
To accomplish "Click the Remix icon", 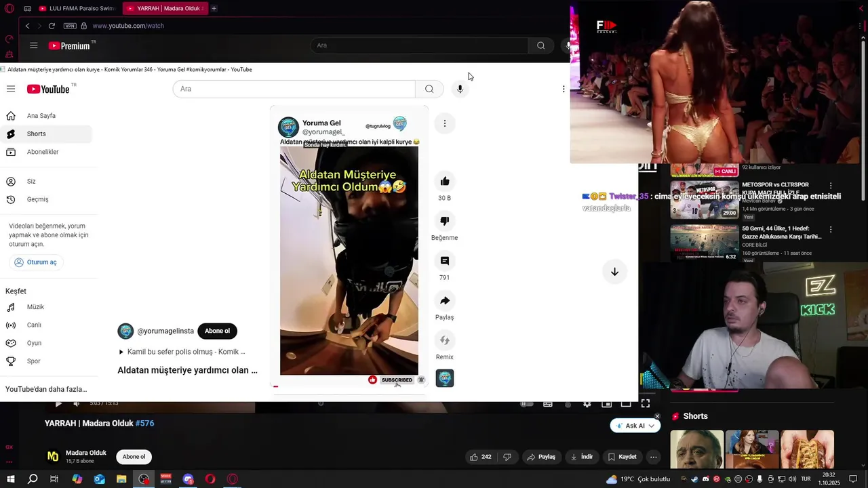I will click(x=445, y=340).
